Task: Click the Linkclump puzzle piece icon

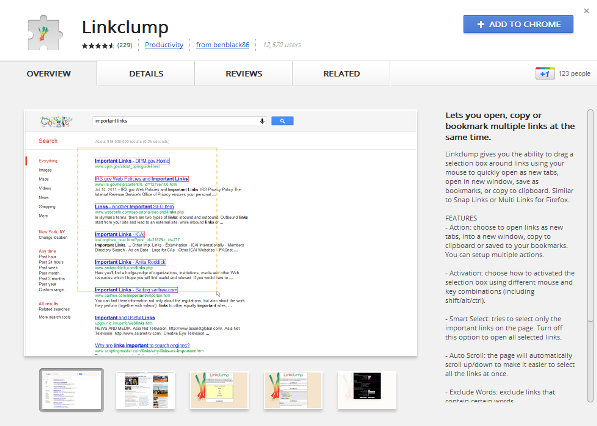Action: [44, 33]
